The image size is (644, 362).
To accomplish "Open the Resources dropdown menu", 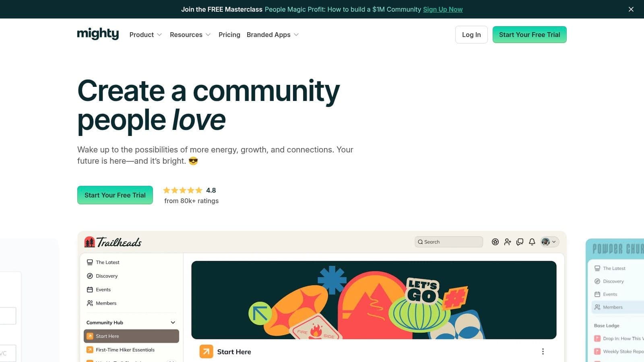I will [190, 35].
